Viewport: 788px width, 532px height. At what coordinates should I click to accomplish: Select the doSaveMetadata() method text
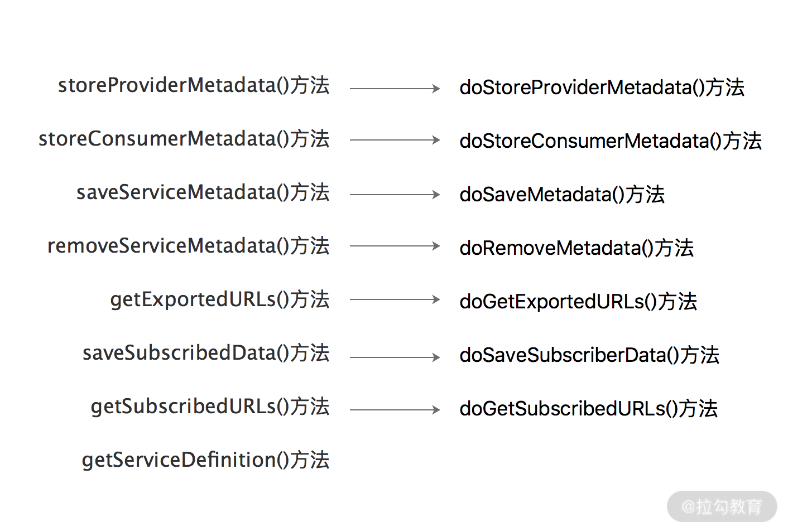tap(561, 195)
